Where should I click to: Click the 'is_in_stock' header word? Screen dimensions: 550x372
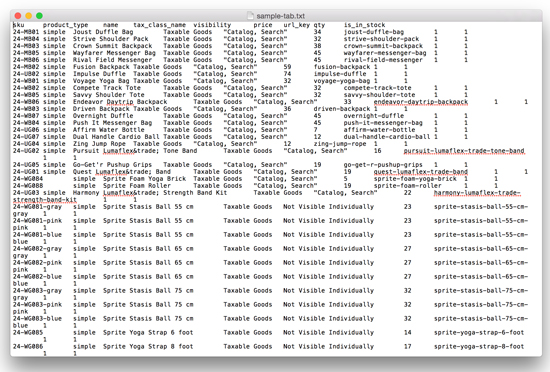(364, 25)
